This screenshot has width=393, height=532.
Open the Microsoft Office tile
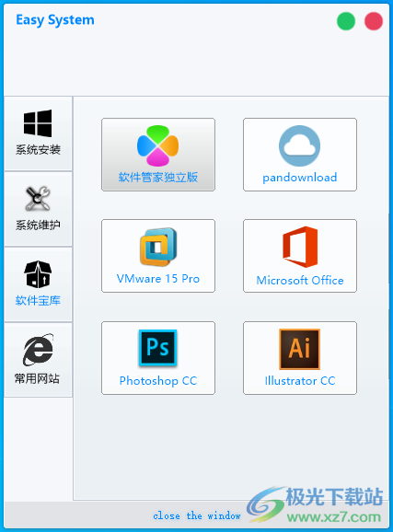pos(300,256)
